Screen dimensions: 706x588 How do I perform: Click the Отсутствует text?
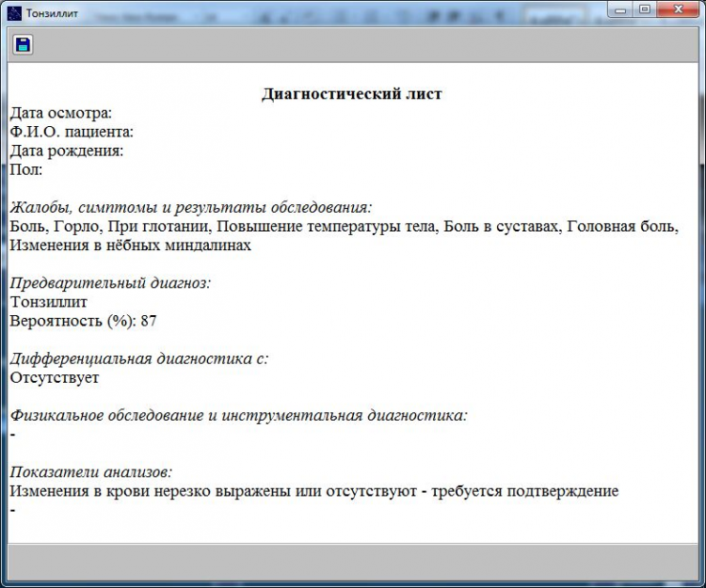pyautogui.click(x=55, y=377)
